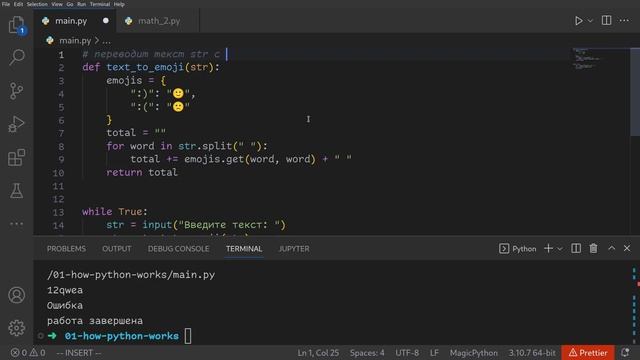Open the Run menu
Viewport: 640px width, 360px height.
tap(82, 4)
